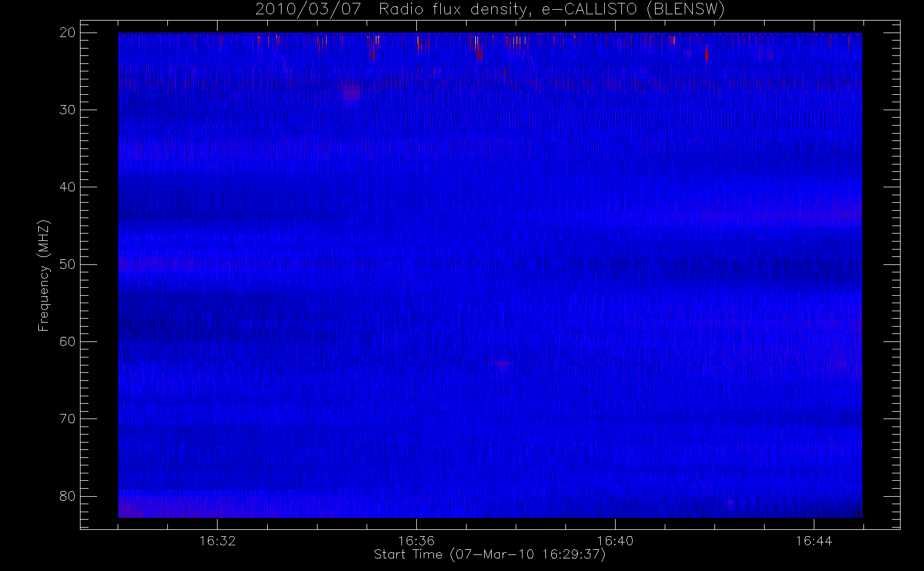Screen dimensions: 924x571
Task: Click the "Frequency (MHZ)" y-axis label
Action: tap(44, 276)
